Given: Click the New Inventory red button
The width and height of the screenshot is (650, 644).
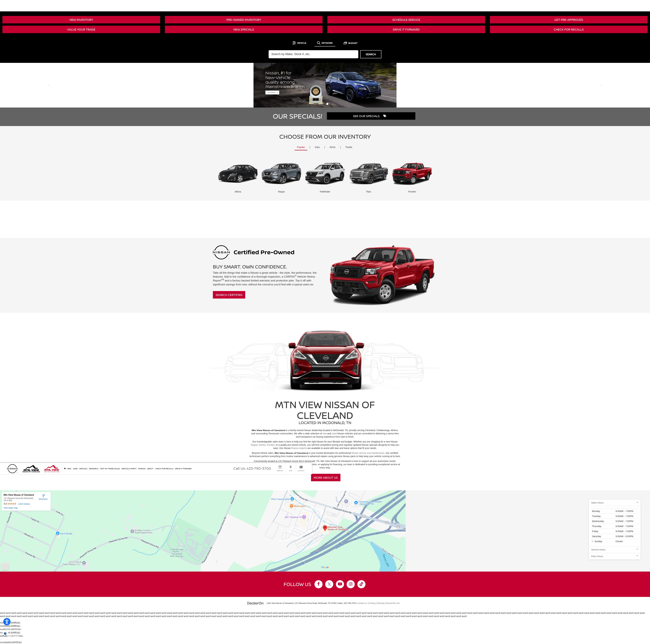Looking at the screenshot, I should coord(81,20).
